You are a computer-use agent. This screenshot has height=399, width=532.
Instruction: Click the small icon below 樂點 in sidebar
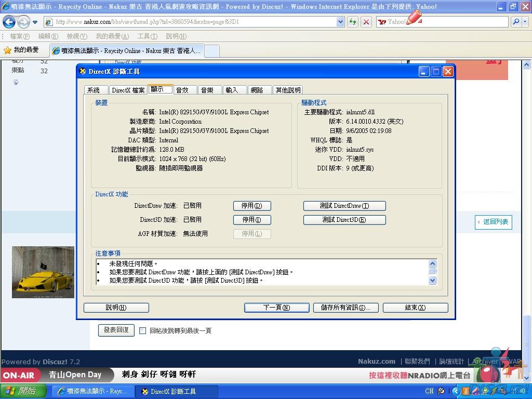pos(16,82)
